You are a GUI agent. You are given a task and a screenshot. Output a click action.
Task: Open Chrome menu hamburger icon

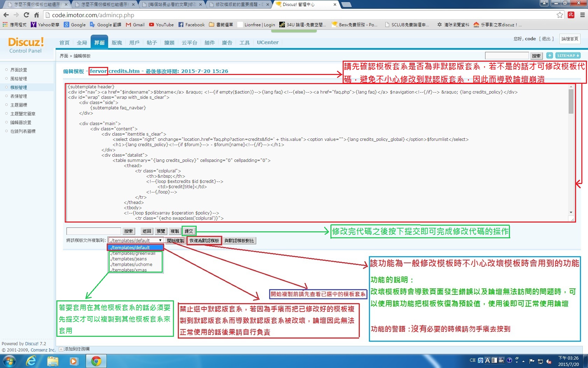coord(582,15)
